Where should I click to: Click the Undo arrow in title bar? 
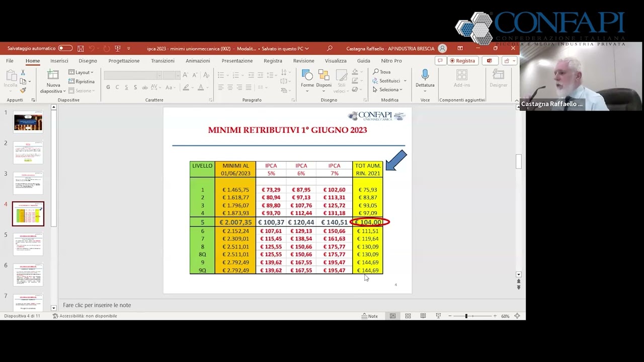coord(92,48)
